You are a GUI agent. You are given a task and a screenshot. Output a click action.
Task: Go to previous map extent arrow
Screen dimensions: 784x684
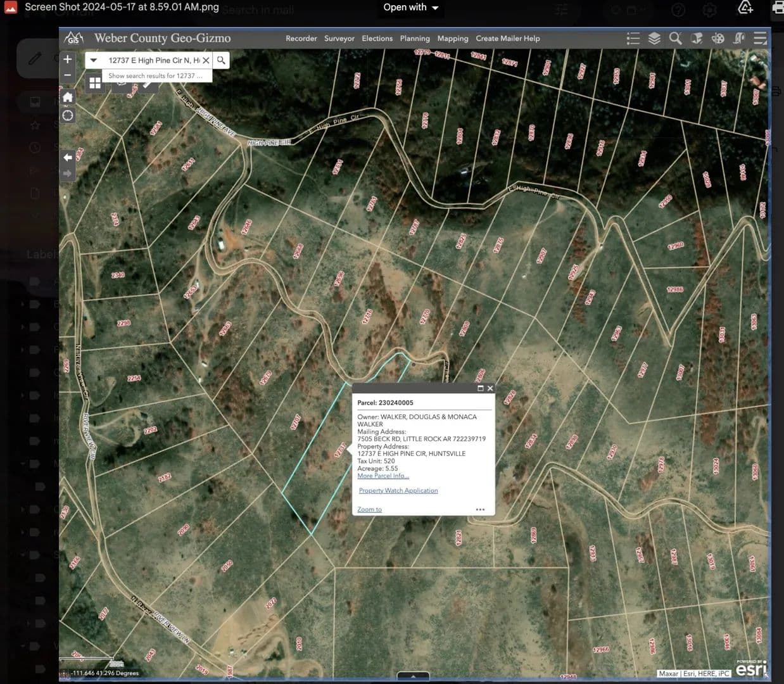[x=68, y=157]
